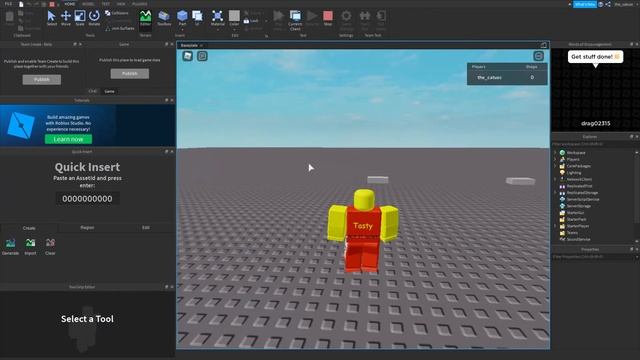
Task: Select ServerStorage in the Explorer
Action: point(576,206)
